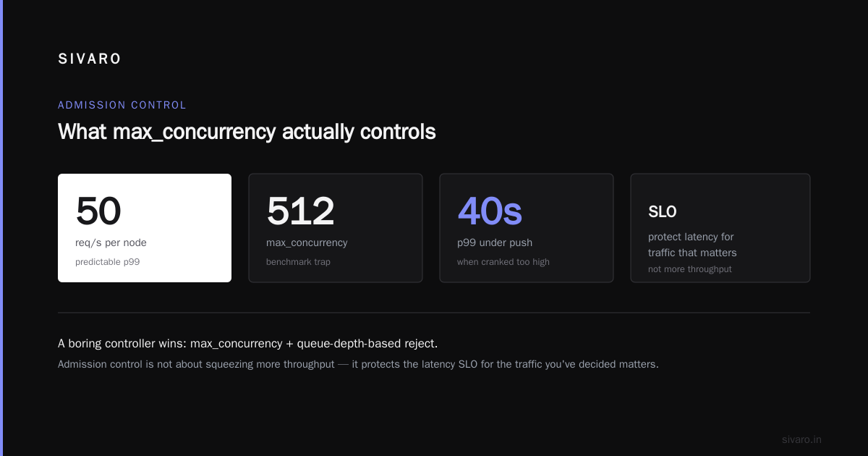Select protect latency for traffic that matters text
Viewport: 868px width, 456px height.
[x=692, y=245]
